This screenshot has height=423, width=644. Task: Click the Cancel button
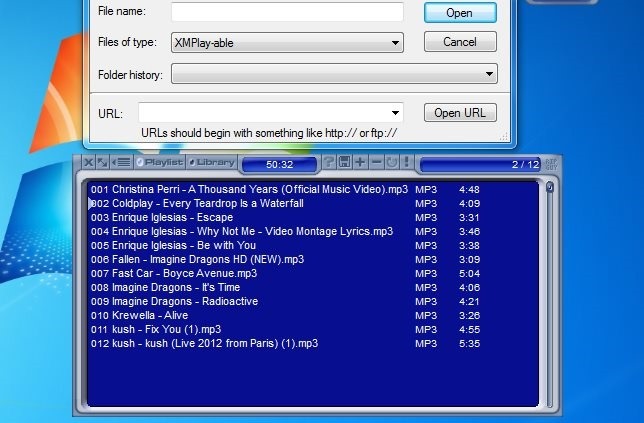[460, 42]
